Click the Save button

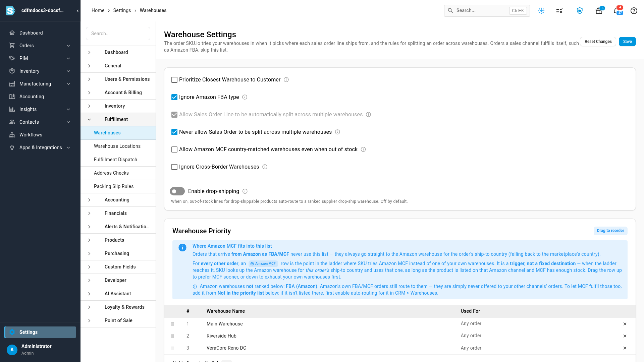pos(627,42)
